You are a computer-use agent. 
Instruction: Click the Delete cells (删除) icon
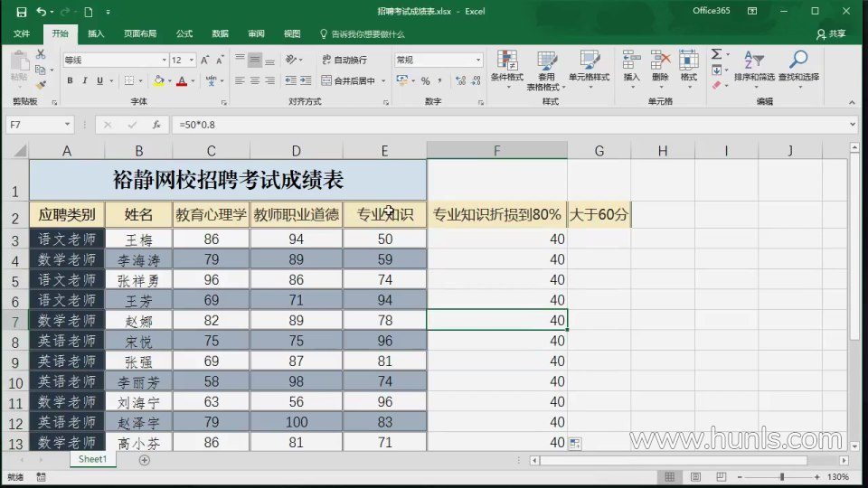pos(660,67)
